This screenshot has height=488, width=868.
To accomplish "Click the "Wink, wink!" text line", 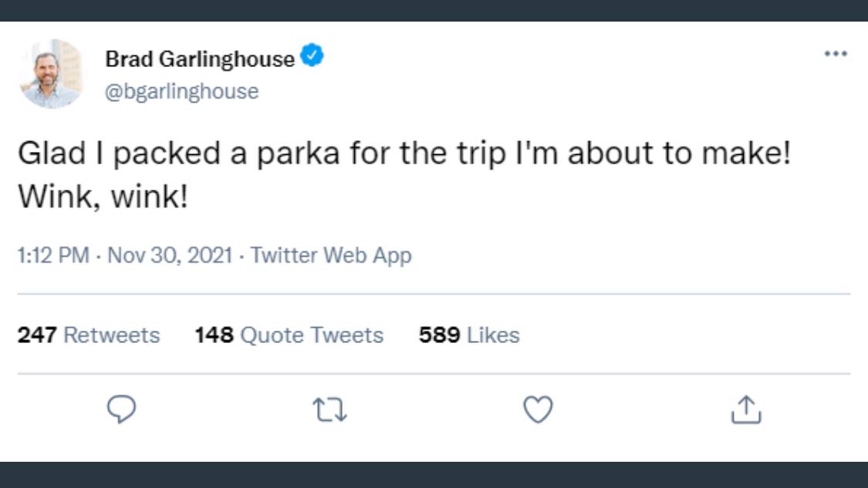I will (x=103, y=197).
